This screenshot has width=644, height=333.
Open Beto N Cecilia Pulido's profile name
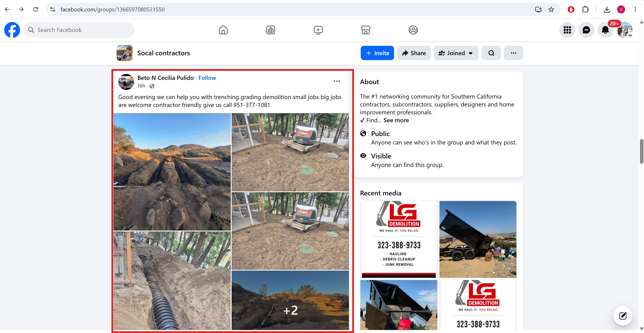coord(165,78)
